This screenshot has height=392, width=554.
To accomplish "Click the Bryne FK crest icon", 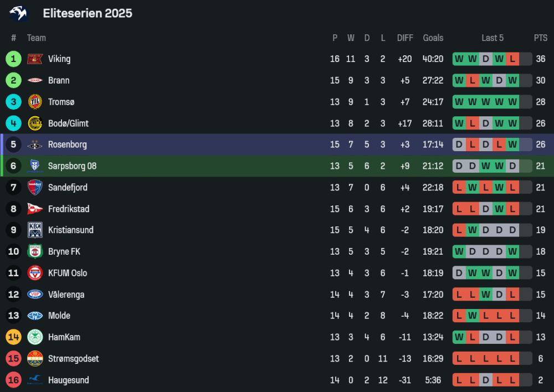I will tap(35, 252).
